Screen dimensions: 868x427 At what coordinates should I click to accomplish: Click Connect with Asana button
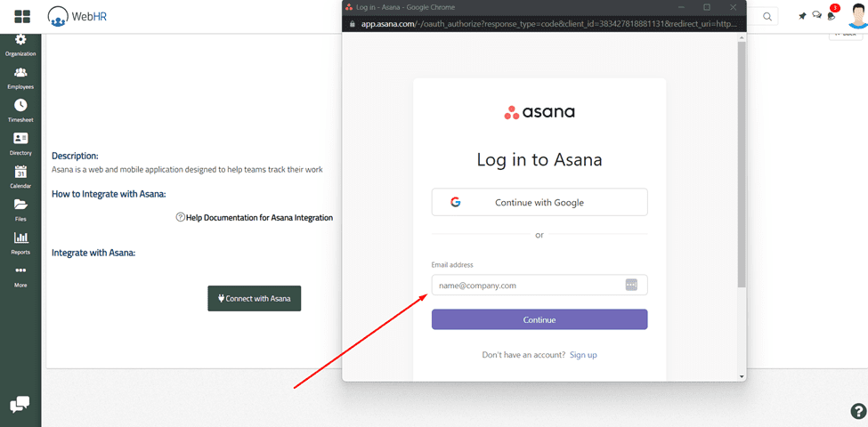click(x=254, y=299)
